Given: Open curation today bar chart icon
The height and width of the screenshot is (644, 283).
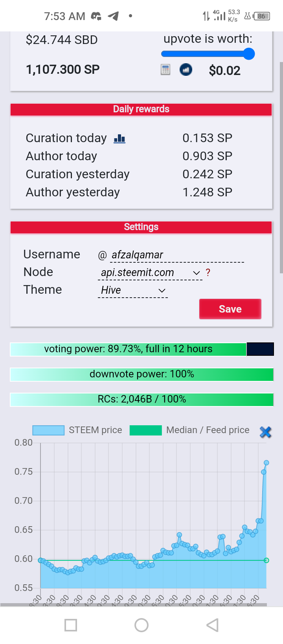Looking at the screenshot, I should pos(119,139).
